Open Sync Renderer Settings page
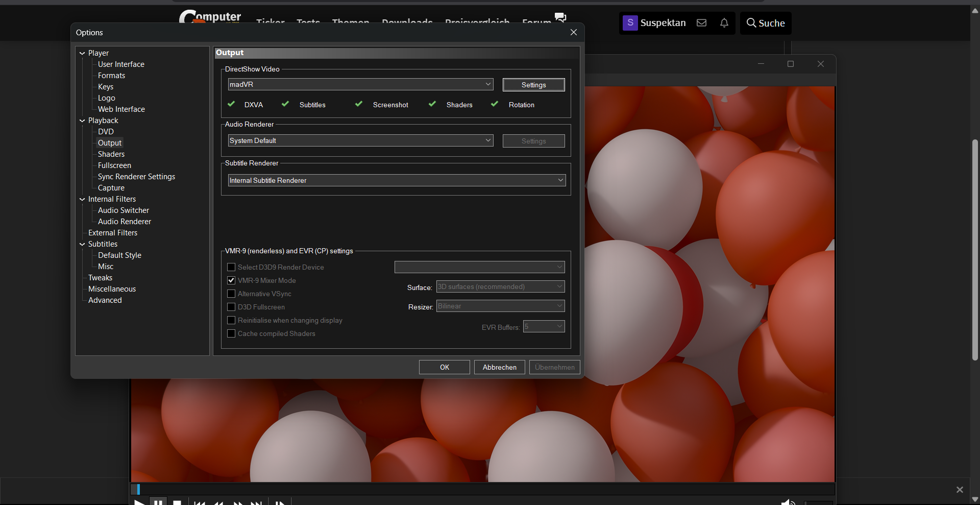The height and width of the screenshot is (505, 980). coord(136,177)
